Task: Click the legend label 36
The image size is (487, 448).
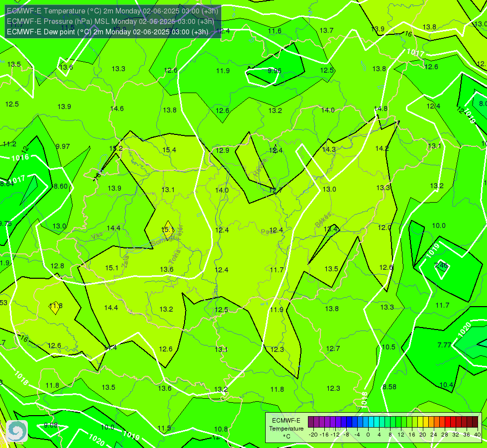Action: click(x=467, y=435)
